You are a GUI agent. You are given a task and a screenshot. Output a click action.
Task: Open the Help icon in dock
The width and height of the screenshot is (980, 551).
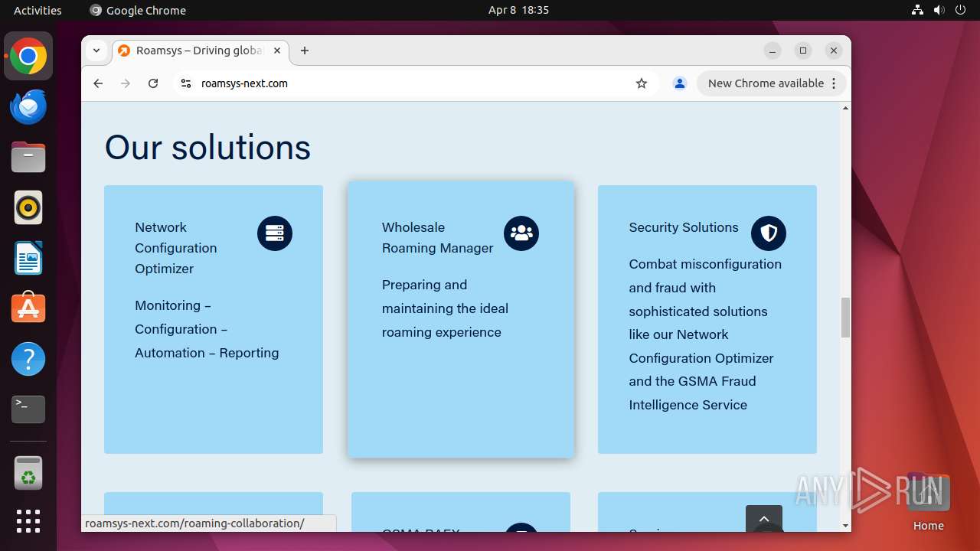pos(28,359)
